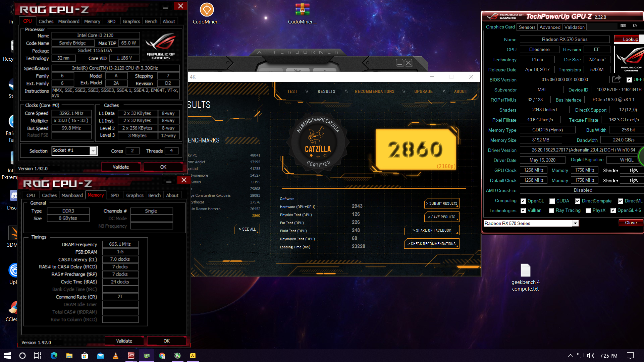Close the MSI Afterburner widget
This screenshot has height=362, width=644.
point(408,63)
